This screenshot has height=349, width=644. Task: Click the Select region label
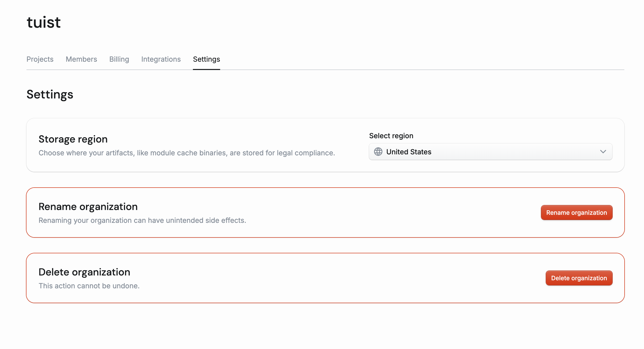coord(391,135)
